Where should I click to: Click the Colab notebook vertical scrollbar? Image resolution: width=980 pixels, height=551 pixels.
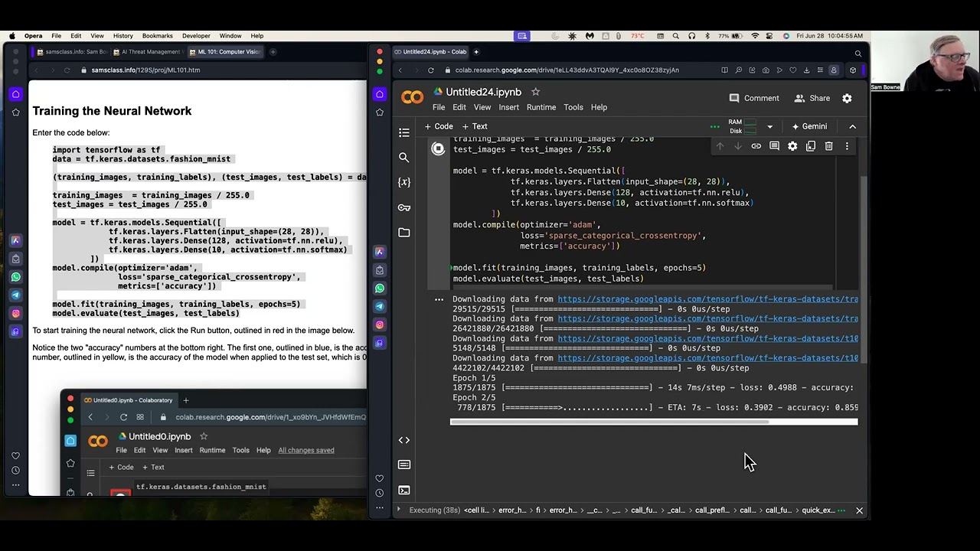(x=864, y=268)
